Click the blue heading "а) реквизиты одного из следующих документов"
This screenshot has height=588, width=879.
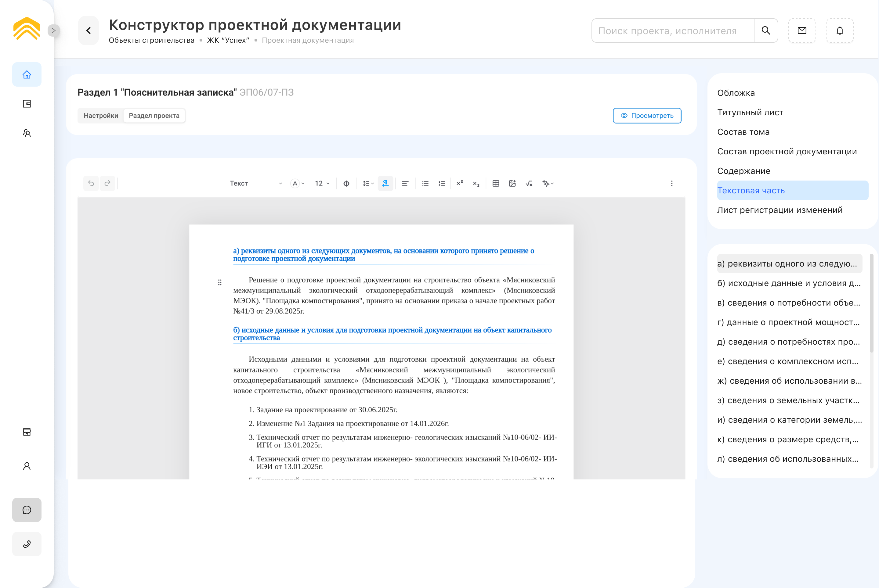384,255
